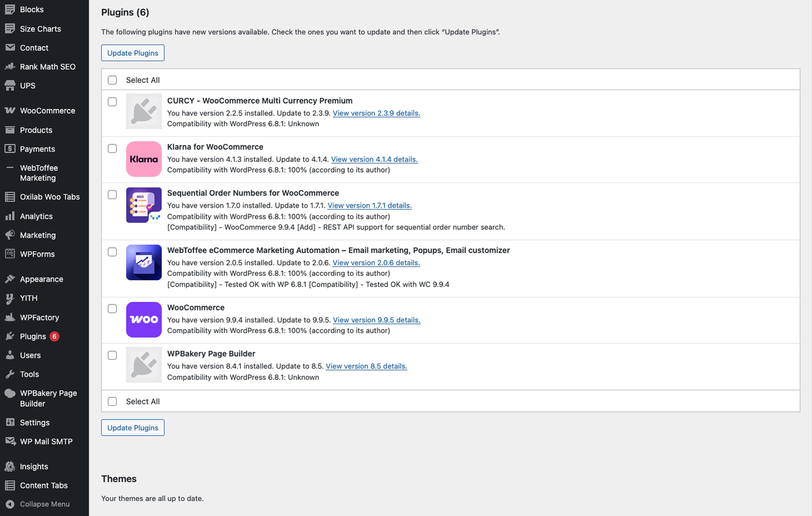The width and height of the screenshot is (812, 516).
Task: Click the WPForms sidebar icon
Action: pyautogui.click(x=10, y=254)
